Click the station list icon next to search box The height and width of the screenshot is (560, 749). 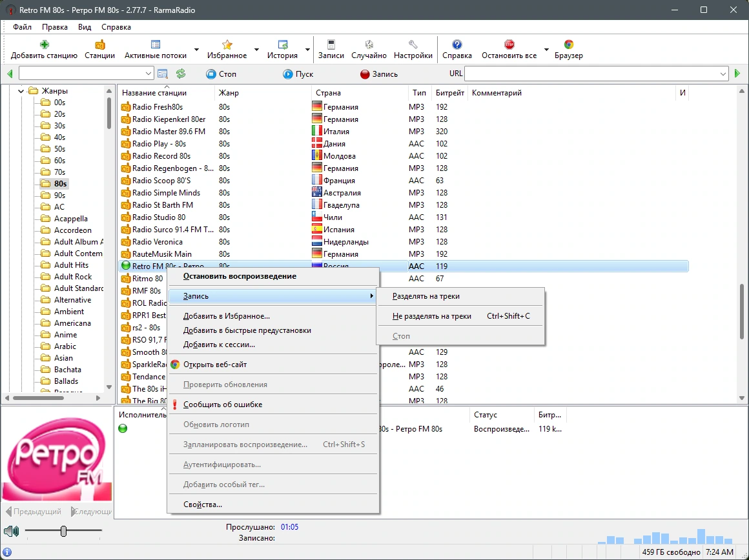[x=163, y=74]
